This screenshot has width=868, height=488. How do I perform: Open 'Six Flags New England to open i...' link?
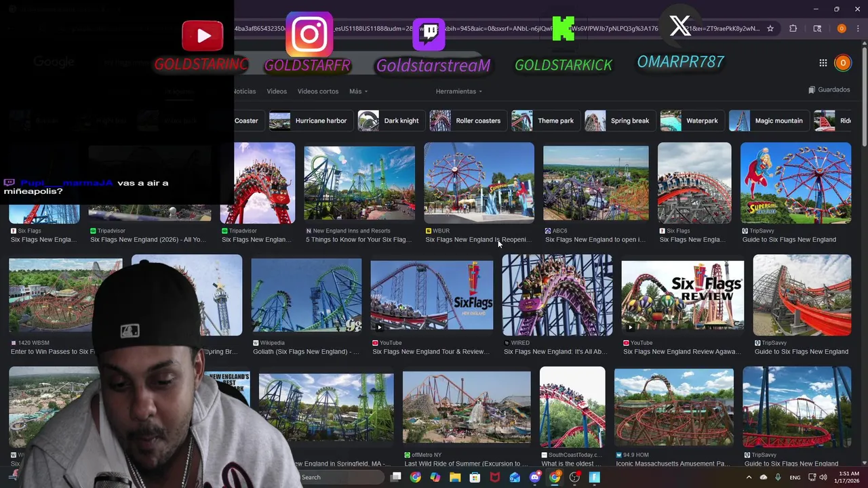(595, 239)
